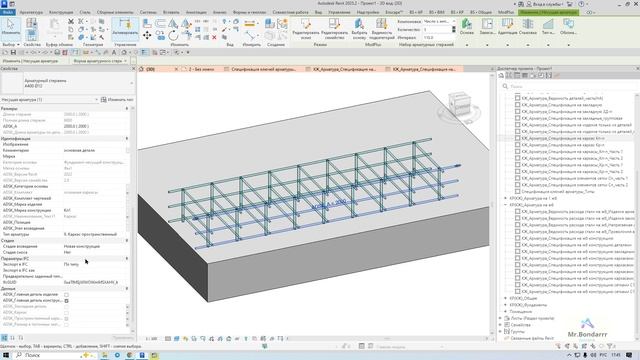
Task: Switch to the Конструкция ribbon tab
Action: pos(61,13)
